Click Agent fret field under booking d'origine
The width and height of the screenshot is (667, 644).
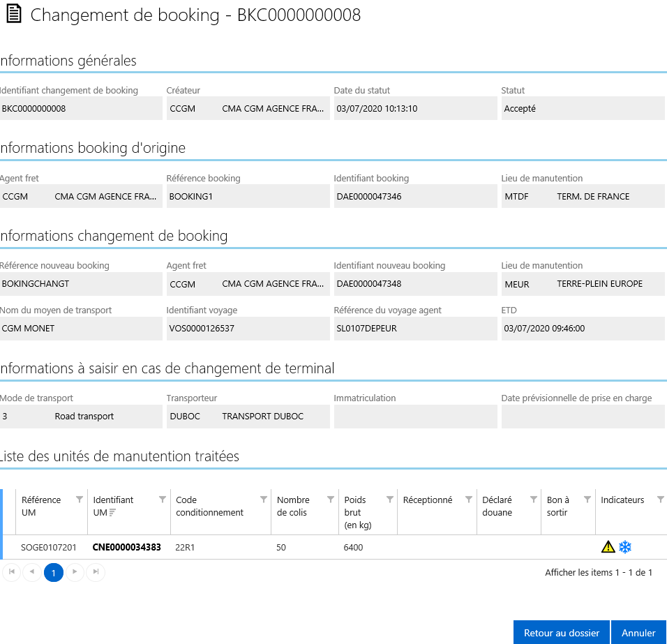(81, 196)
